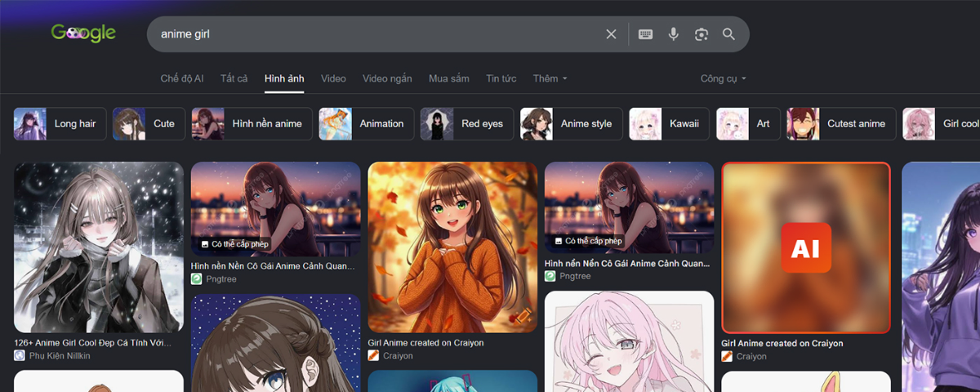980x392 pixels.
Task: Open 'Girl Anime created on Craiyon' under blurred image
Action: pyautogui.click(x=782, y=343)
